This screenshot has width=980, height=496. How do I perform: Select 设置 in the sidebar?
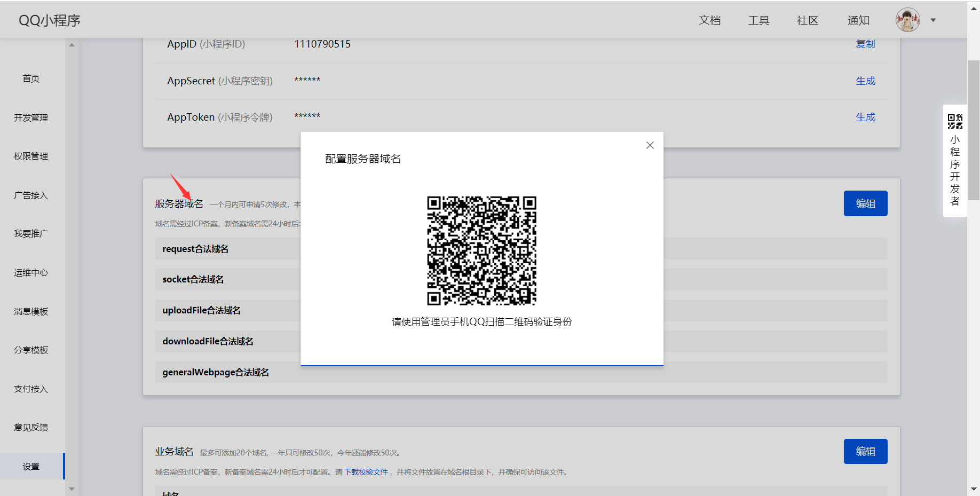point(32,466)
